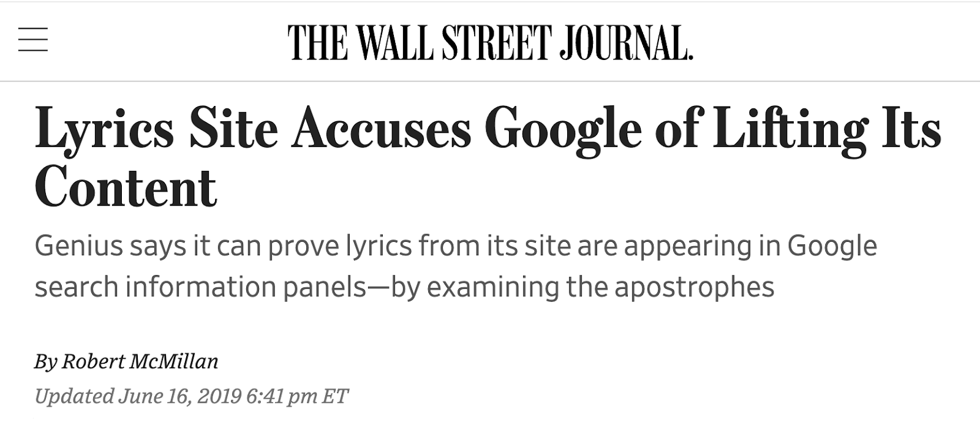The image size is (980, 425).
Task: Click the word By in the byline
Action: point(45,362)
